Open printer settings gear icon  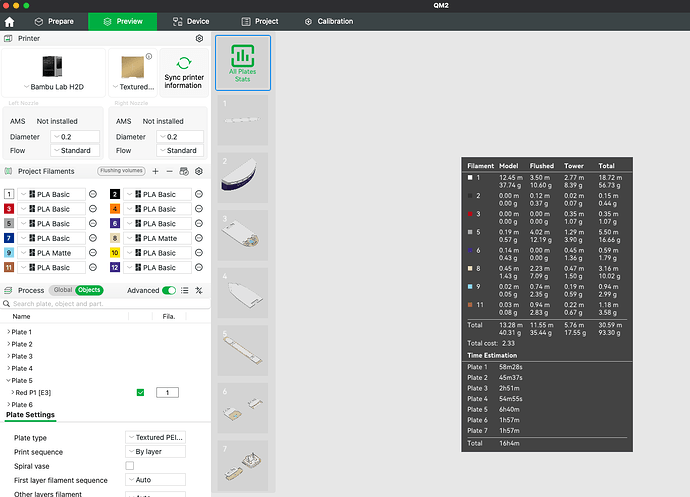point(199,39)
